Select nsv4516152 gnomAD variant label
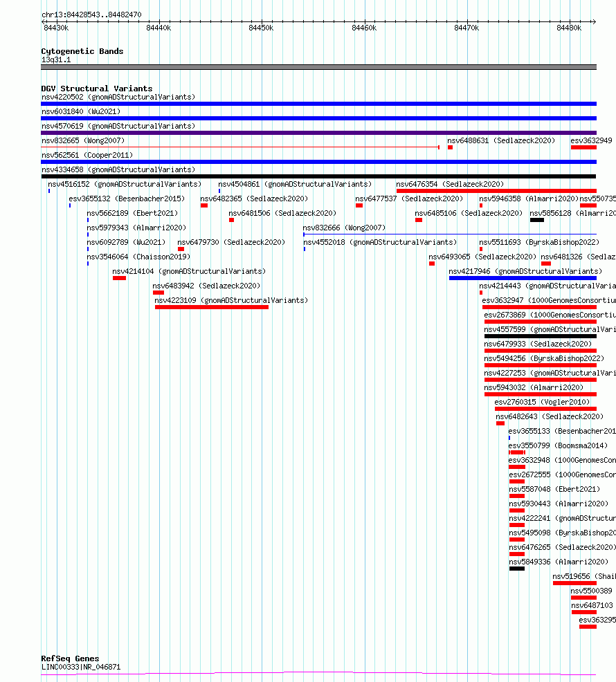This screenshot has width=616, height=682. (x=125, y=185)
